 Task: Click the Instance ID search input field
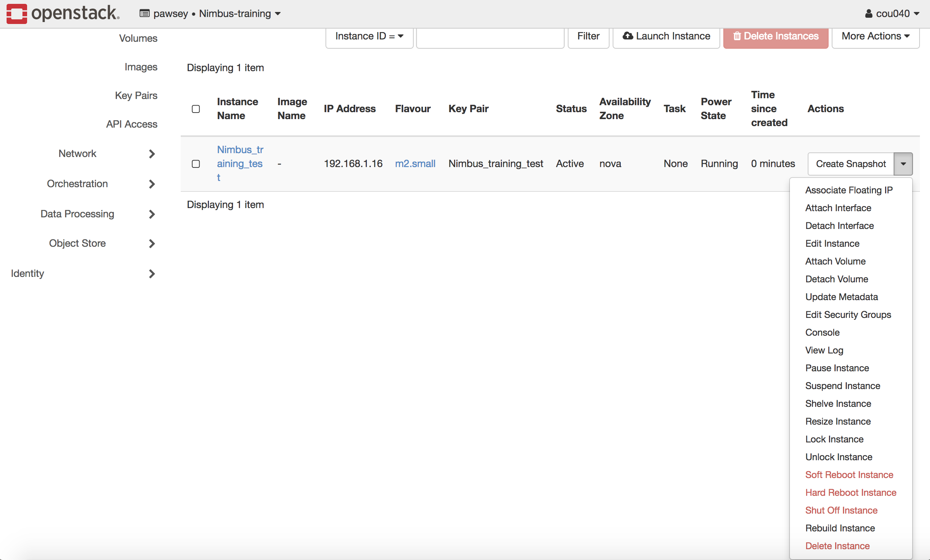pyautogui.click(x=488, y=36)
